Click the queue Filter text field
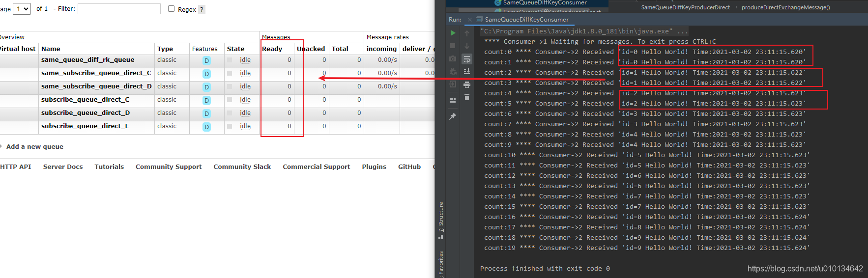868x278 pixels. (119, 9)
